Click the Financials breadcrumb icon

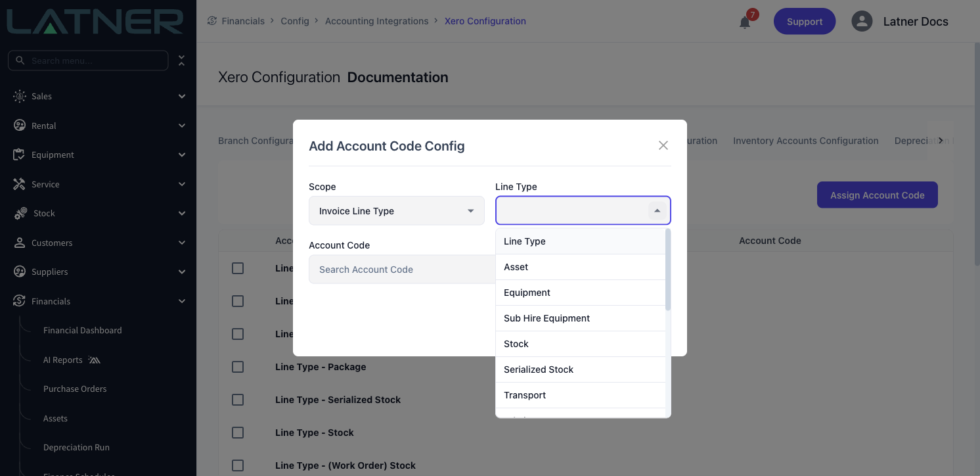click(x=212, y=21)
